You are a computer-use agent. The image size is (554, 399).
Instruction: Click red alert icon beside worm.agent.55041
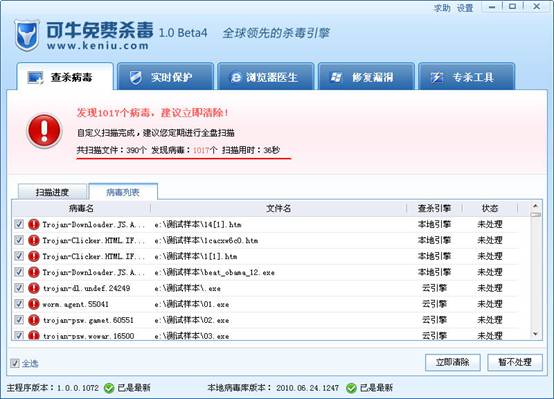(34, 304)
